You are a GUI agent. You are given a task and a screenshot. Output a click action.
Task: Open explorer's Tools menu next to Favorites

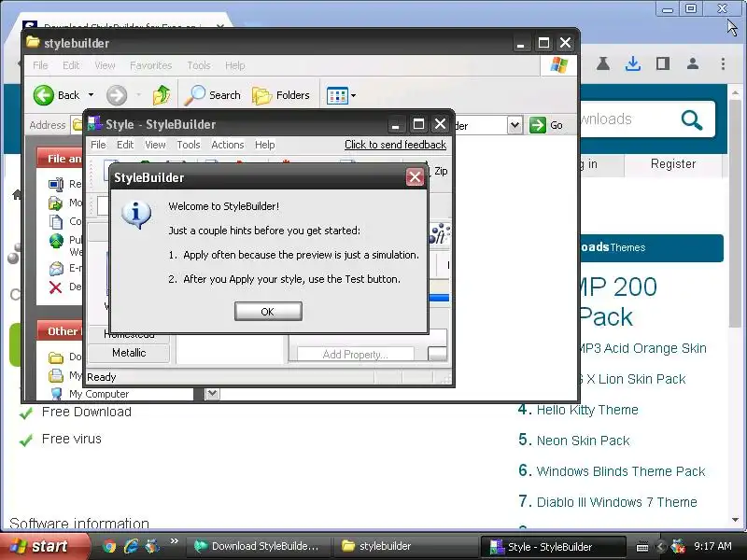click(199, 65)
